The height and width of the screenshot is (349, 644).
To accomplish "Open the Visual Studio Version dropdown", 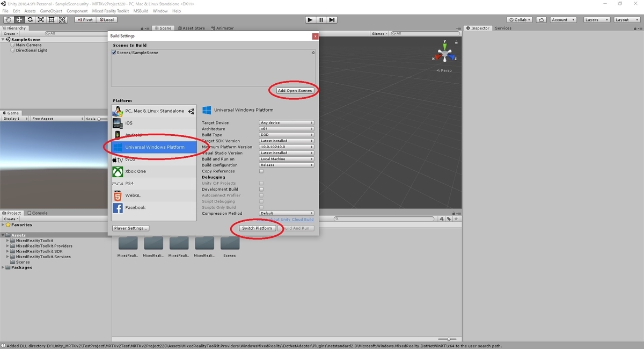I will [x=287, y=153].
